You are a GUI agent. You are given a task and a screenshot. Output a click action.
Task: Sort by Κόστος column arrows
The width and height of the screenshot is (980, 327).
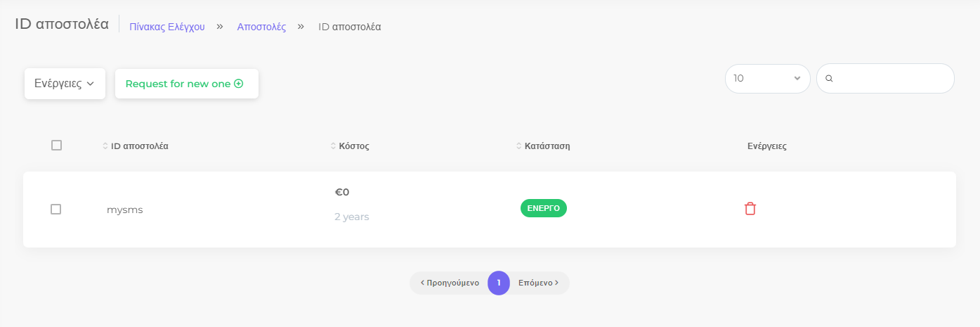(333, 146)
